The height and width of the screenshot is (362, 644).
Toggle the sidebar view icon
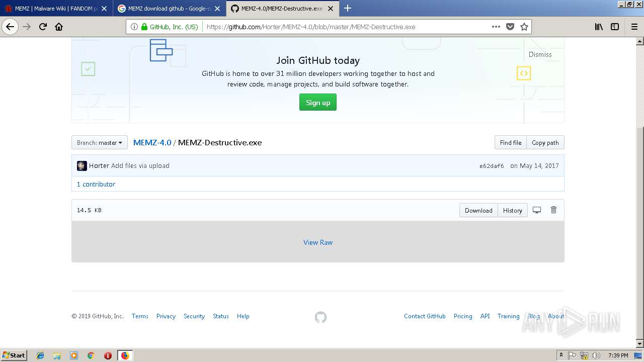615,27
